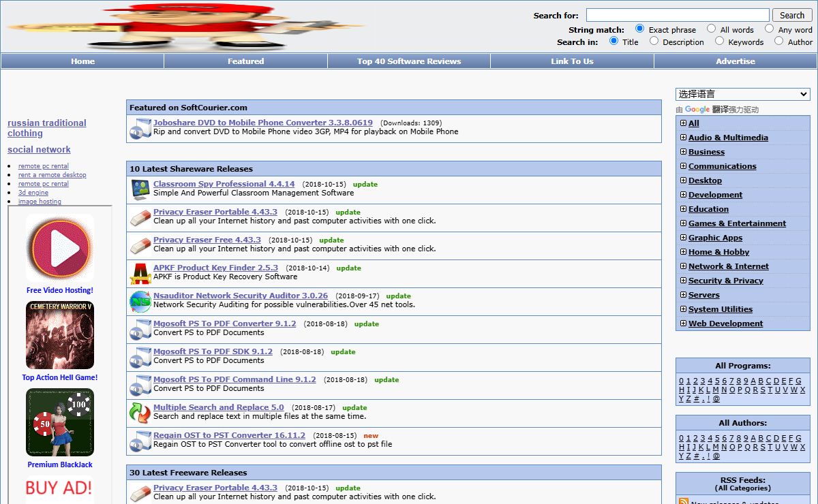Image resolution: width=818 pixels, height=504 pixels.
Task: Open the Premium BlackJack game thumbnail
Action: tap(60, 422)
